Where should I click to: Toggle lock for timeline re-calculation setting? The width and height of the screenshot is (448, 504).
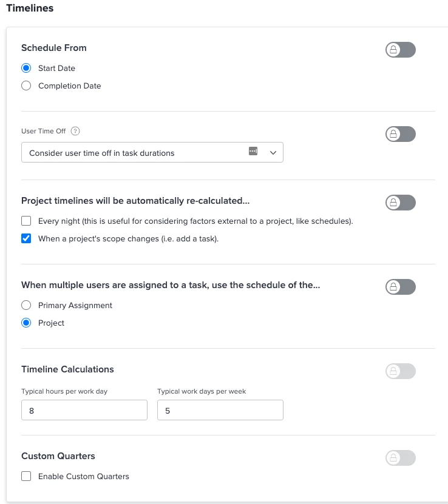click(400, 203)
